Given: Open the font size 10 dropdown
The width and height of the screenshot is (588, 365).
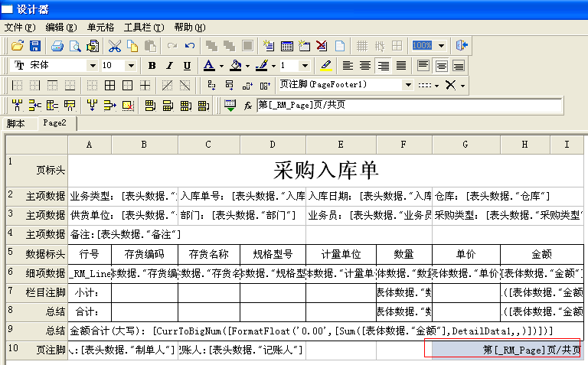Looking at the screenshot, I should 131,66.
